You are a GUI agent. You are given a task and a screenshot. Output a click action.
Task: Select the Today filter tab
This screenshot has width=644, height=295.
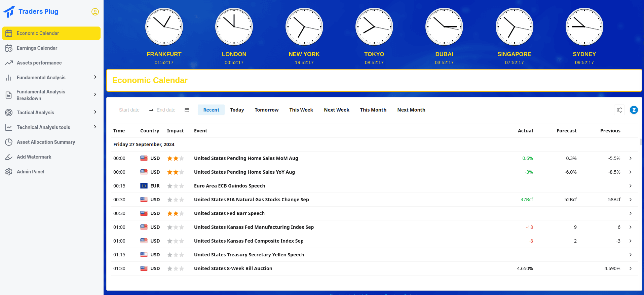(237, 110)
